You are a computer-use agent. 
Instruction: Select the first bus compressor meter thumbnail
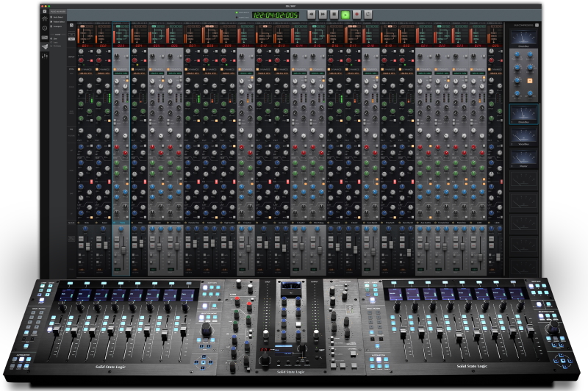(523, 39)
